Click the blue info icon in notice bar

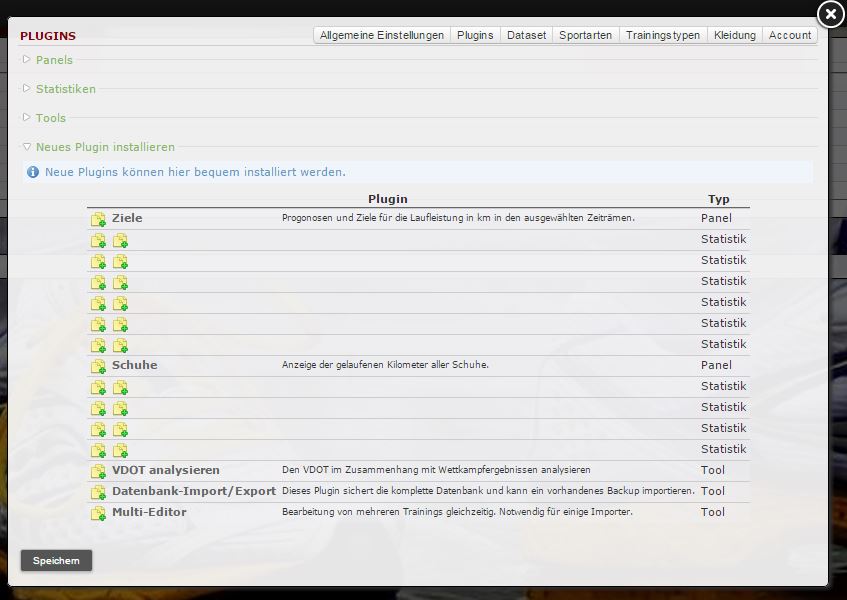coord(33,172)
